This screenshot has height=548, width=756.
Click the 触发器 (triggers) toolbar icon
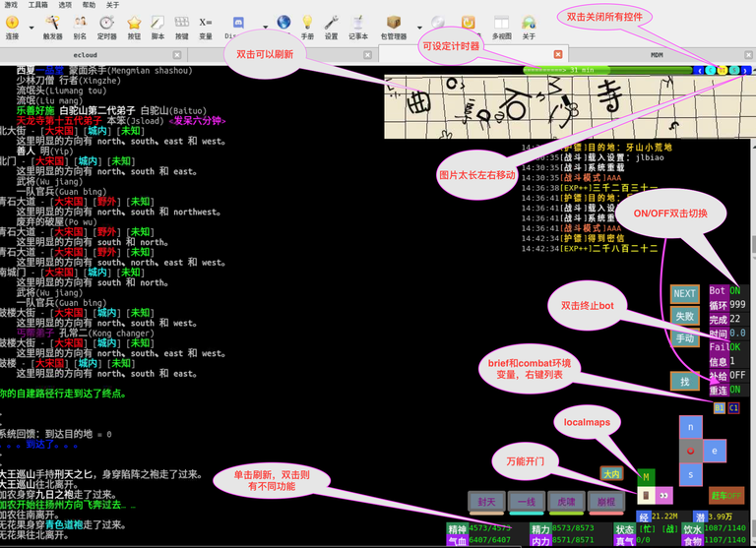pyautogui.click(x=52, y=25)
